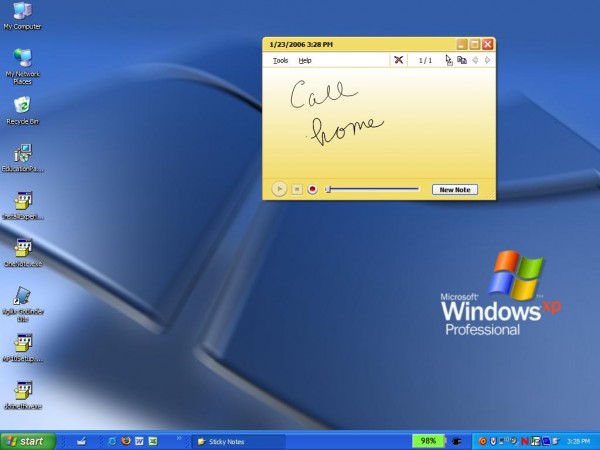Delete the current sticky note with red X
The width and height of the screenshot is (600, 450).
(x=398, y=60)
